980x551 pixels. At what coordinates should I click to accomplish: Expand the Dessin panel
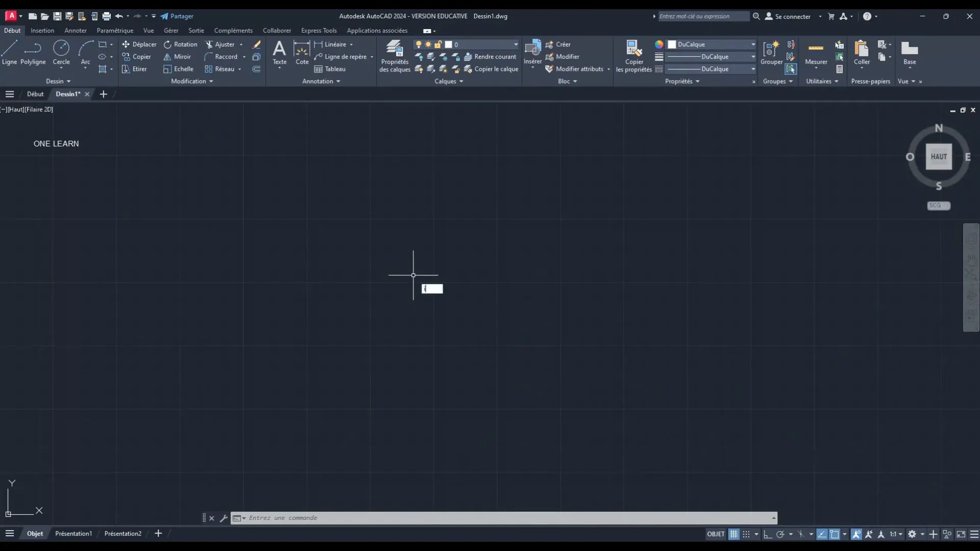pyautogui.click(x=58, y=81)
